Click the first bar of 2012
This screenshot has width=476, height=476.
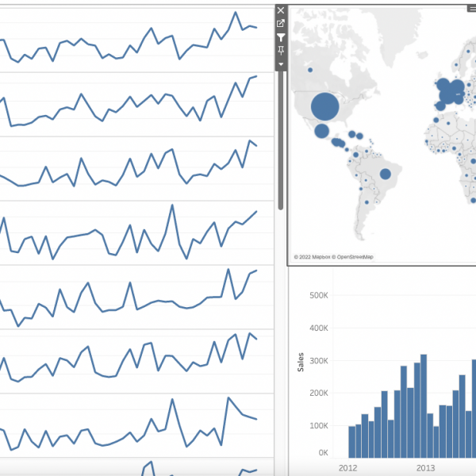coord(351,440)
